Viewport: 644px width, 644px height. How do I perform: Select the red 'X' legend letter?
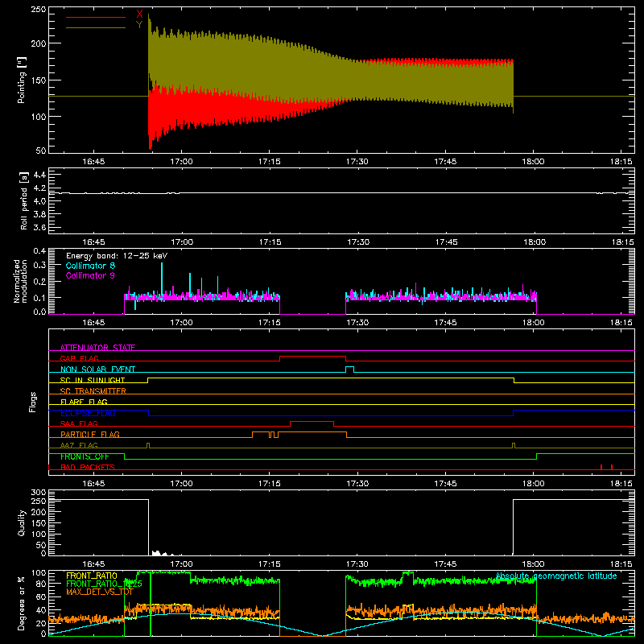139,14
